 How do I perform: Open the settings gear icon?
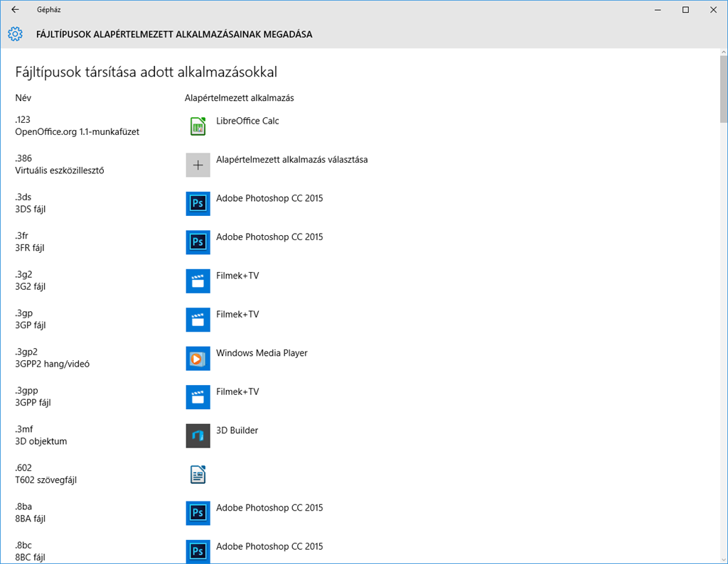click(16, 34)
